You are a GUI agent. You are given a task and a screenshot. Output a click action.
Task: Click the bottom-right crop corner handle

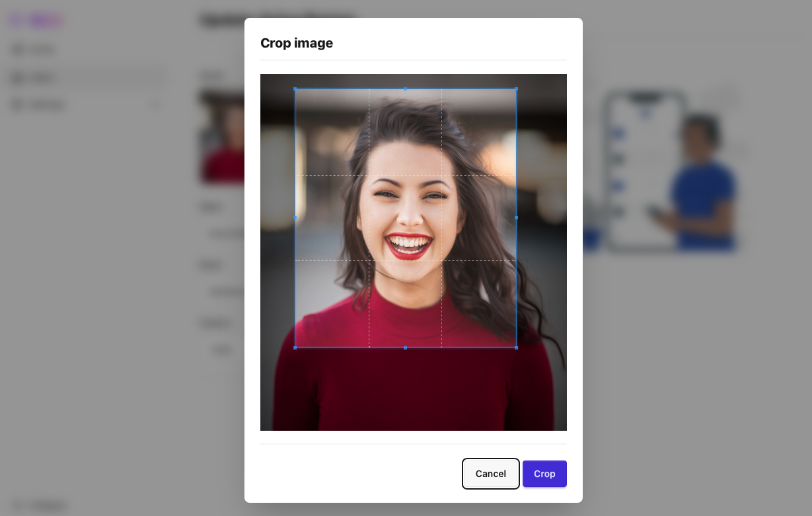tap(516, 348)
